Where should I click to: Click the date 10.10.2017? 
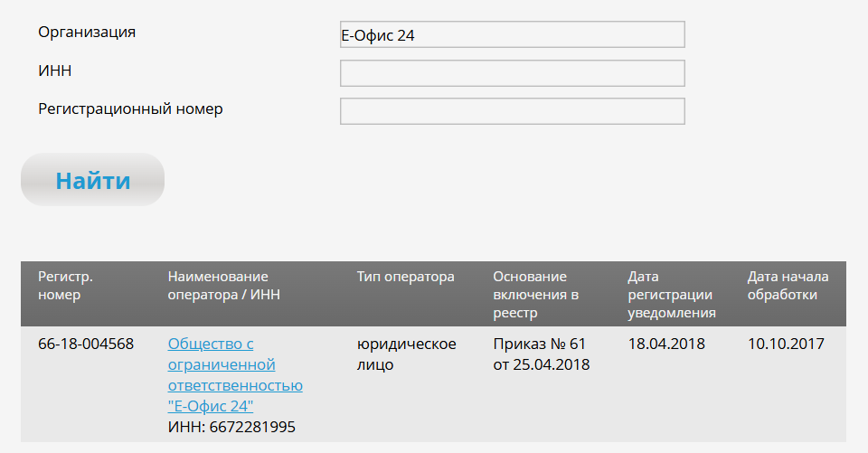786,344
